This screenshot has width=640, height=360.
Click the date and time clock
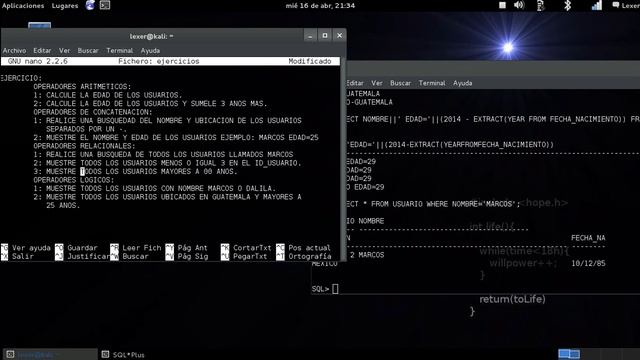pyautogui.click(x=320, y=6)
